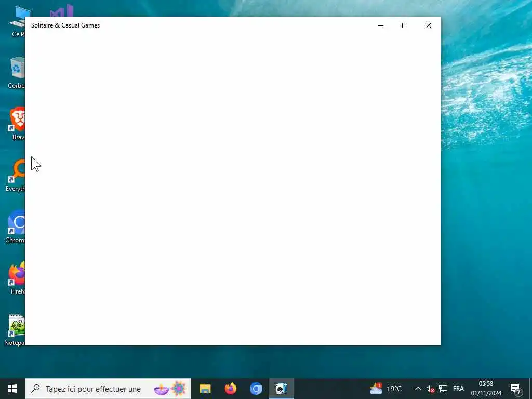Minimize the Solitaire & Casual Games window

[x=381, y=25]
